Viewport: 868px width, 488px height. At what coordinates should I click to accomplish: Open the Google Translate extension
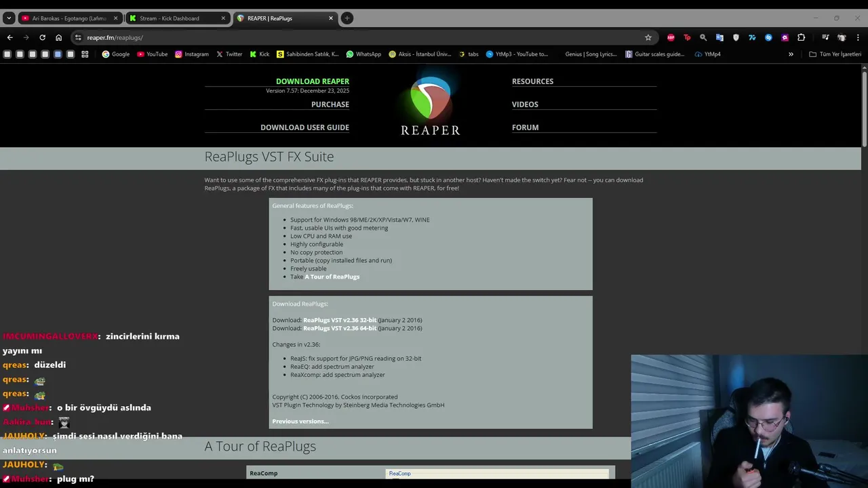[x=719, y=37]
